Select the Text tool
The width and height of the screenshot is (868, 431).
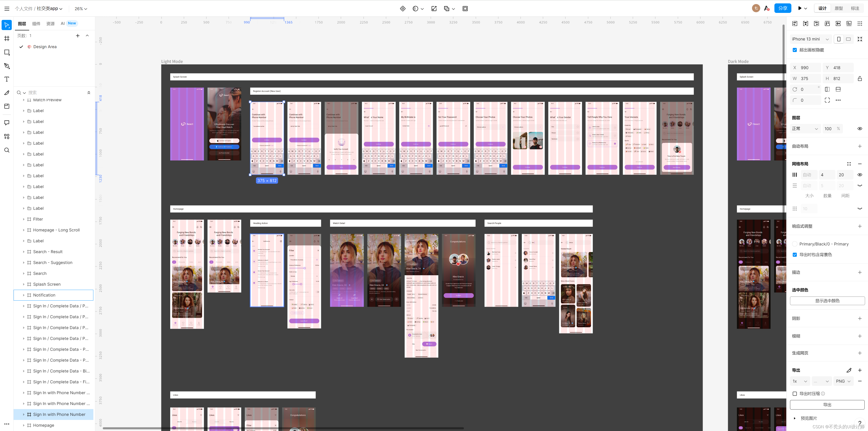pyautogui.click(x=7, y=79)
